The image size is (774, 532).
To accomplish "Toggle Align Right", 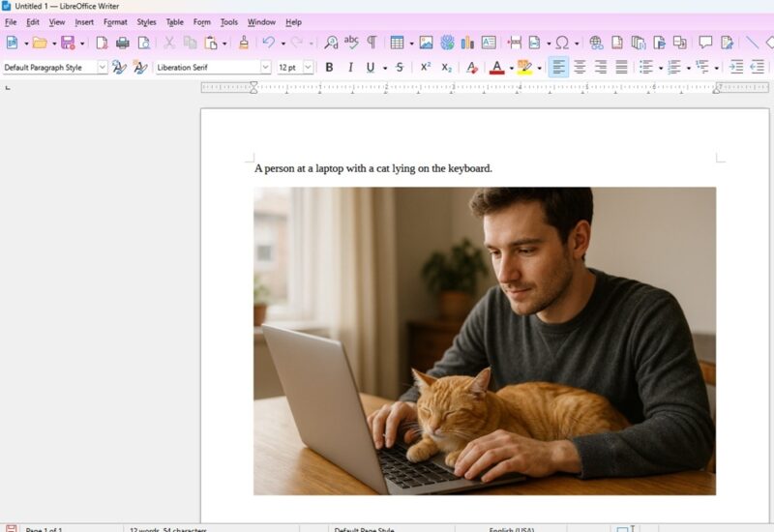I will [x=601, y=68].
